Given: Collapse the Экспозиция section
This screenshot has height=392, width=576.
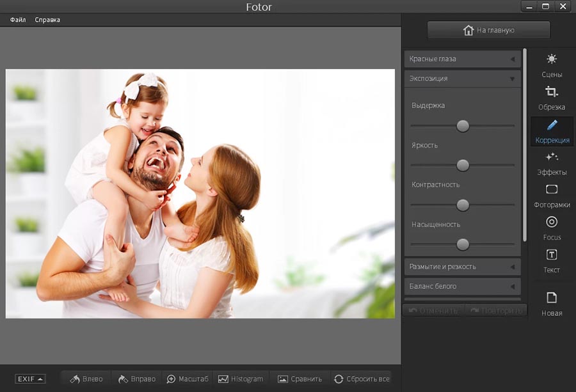Looking at the screenshot, I should [462, 79].
